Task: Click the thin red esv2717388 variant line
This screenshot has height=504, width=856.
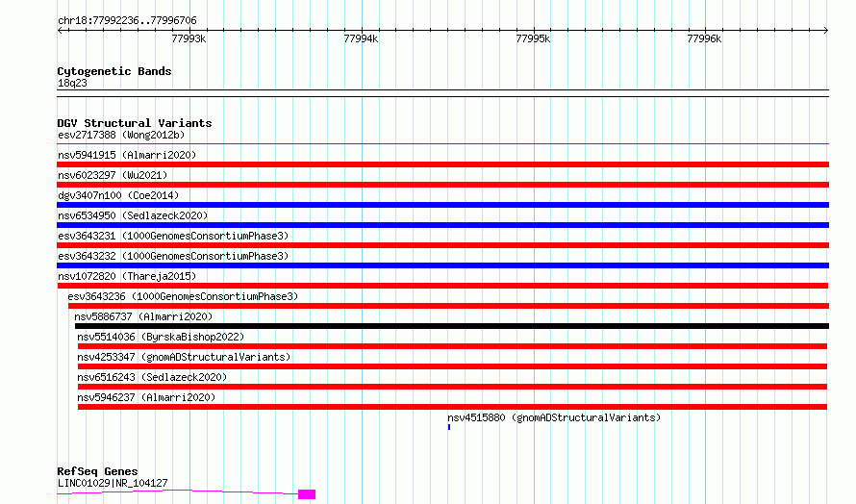Action: click(442, 144)
